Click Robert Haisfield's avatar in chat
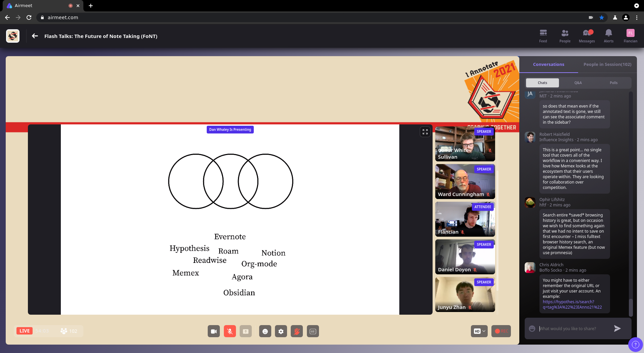The image size is (644, 353). click(x=530, y=137)
